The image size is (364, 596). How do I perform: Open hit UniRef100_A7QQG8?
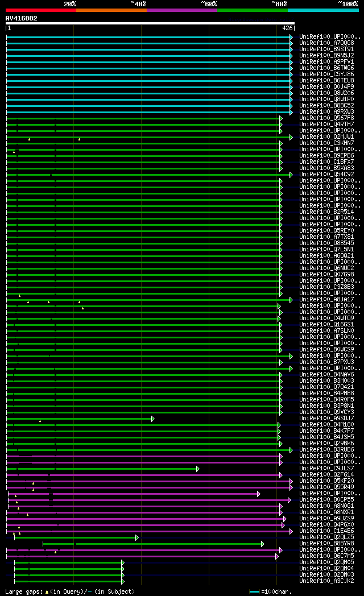coord(326,43)
